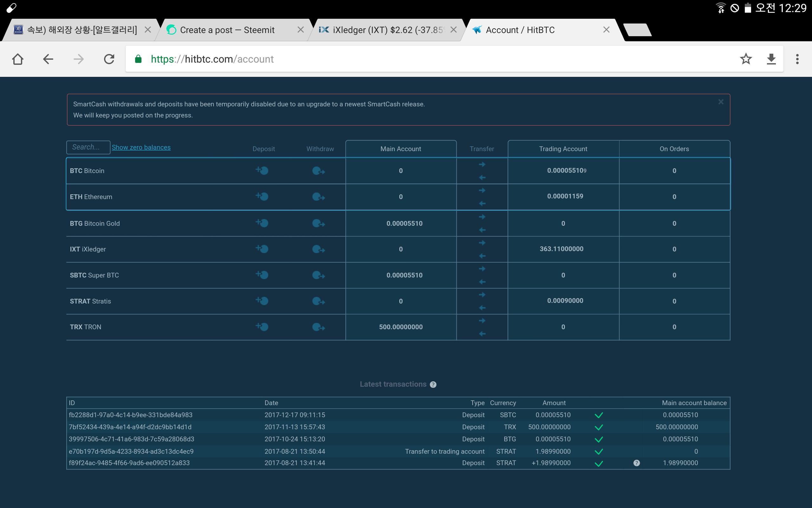Open Latest transactions help icon
This screenshot has width=812, height=508.
pyautogui.click(x=433, y=384)
